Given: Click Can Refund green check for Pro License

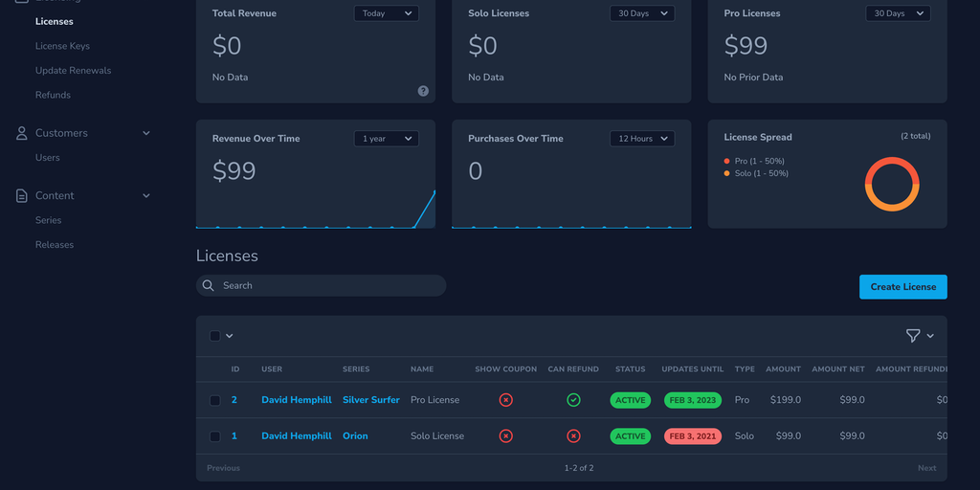Looking at the screenshot, I should pos(573,400).
